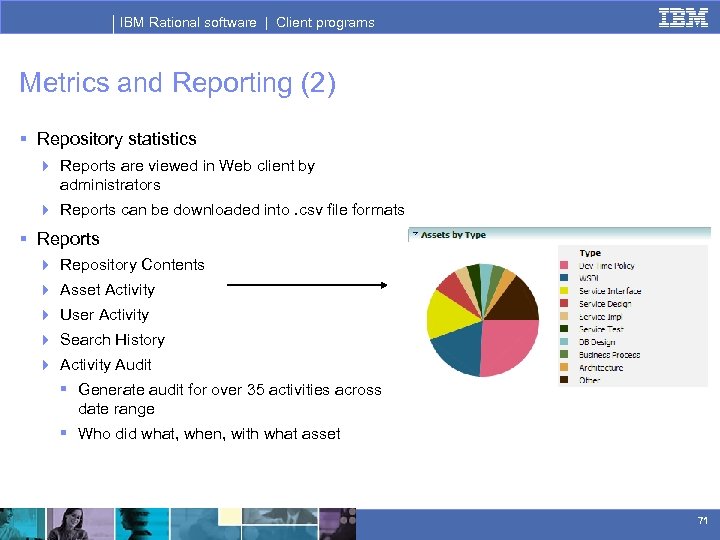
Task: Click the 'IBM Rational software' header text
Action: tap(188, 22)
